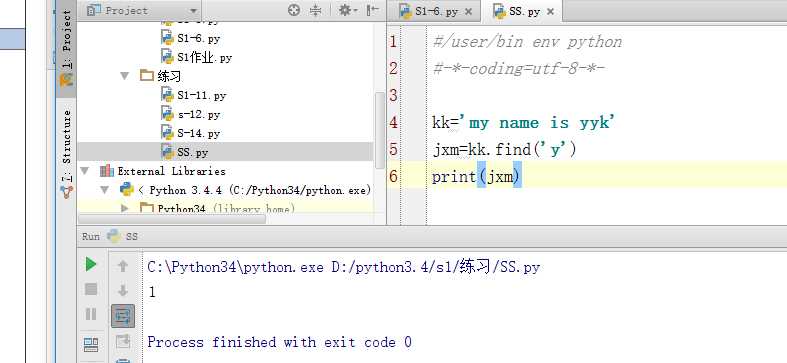Select S1-6.py in the project tree
The width and height of the screenshot is (787, 363).
tap(198, 38)
